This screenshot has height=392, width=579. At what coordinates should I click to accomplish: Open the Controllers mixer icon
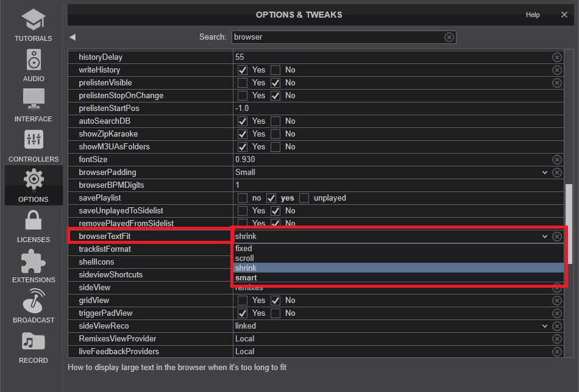(x=34, y=140)
